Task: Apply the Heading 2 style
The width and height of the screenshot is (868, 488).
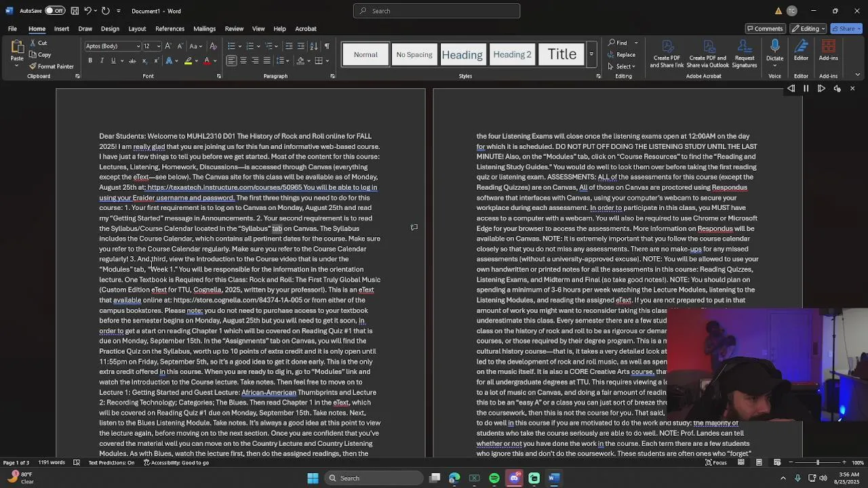Action: (x=512, y=54)
